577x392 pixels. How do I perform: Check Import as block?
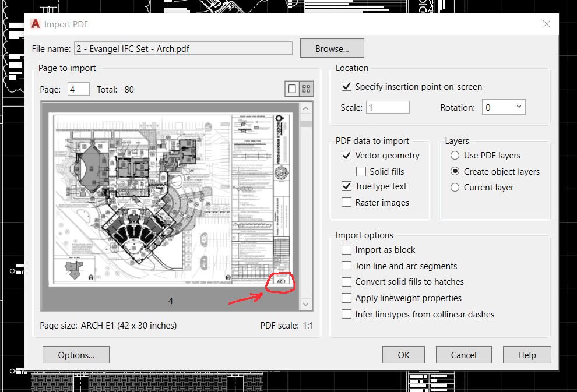[x=346, y=250]
